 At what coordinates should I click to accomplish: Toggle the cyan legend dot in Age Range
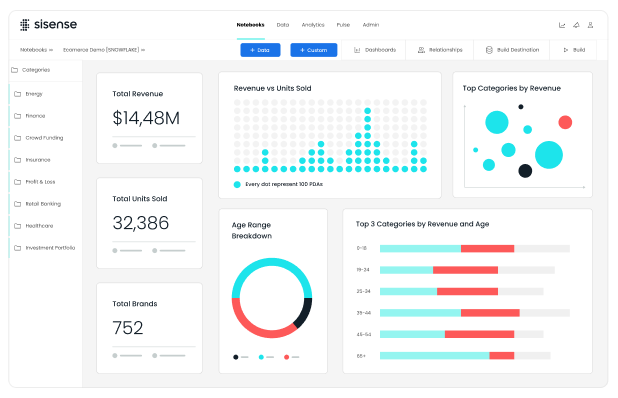(x=261, y=357)
